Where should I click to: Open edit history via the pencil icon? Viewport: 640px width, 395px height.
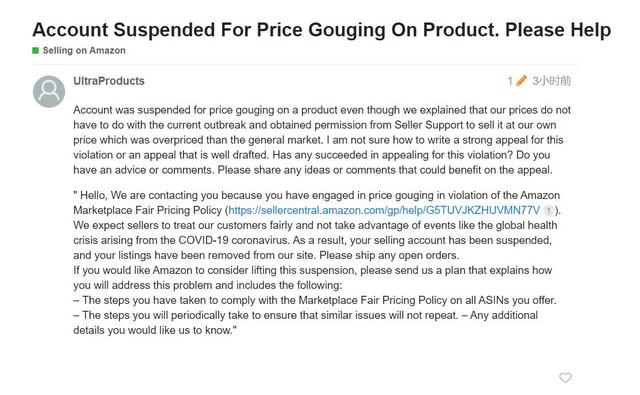521,81
